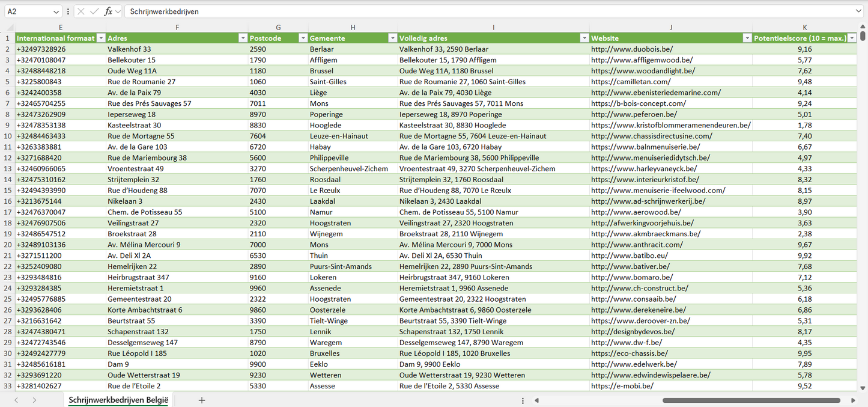
Task: Expand the formula bar using right chevron
Action: [858, 11]
